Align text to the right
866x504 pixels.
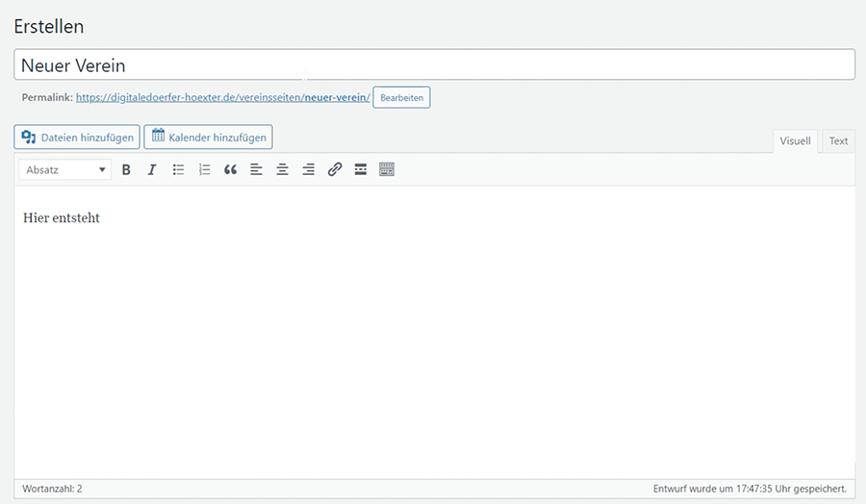pyautogui.click(x=308, y=169)
